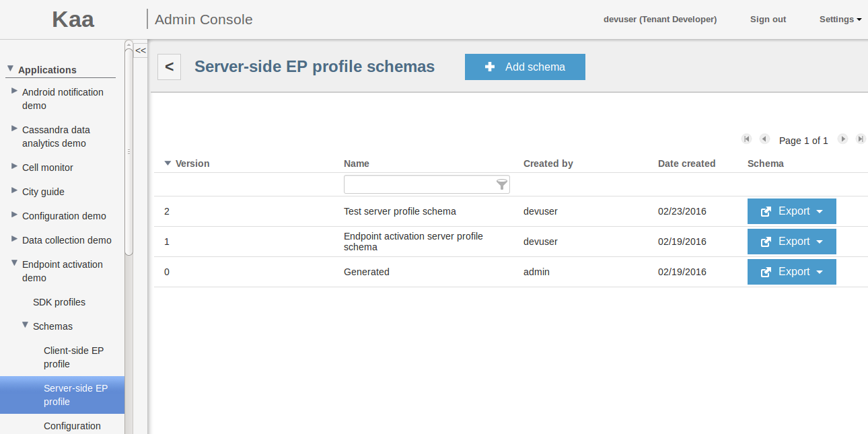868x434 pixels.
Task: Select Client-side EP profile in the sidebar
Action: (73, 357)
